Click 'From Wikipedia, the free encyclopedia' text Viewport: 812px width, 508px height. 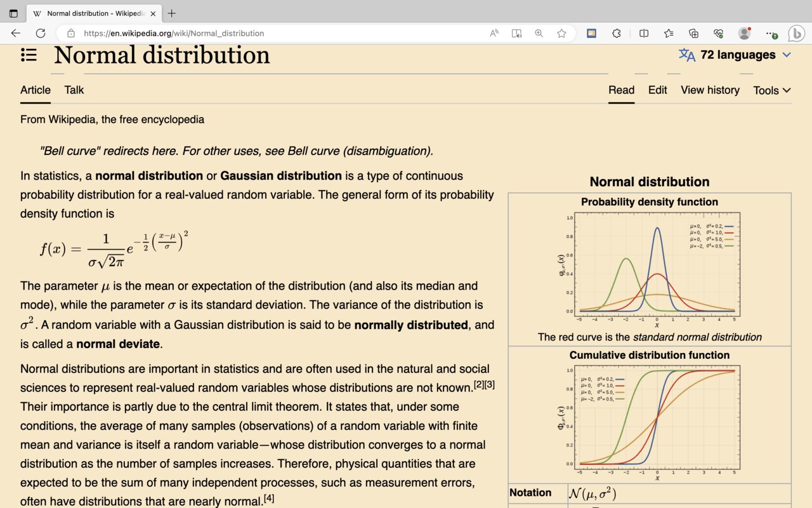(x=112, y=119)
